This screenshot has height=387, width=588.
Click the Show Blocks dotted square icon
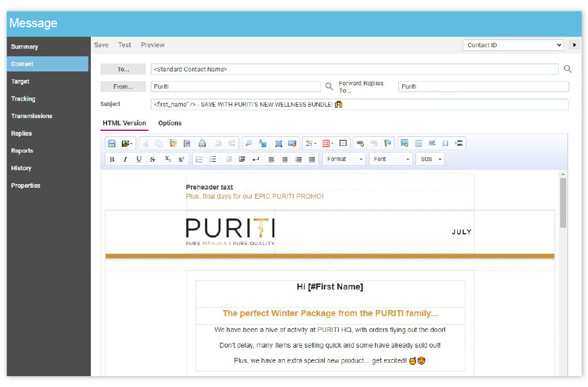343,144
